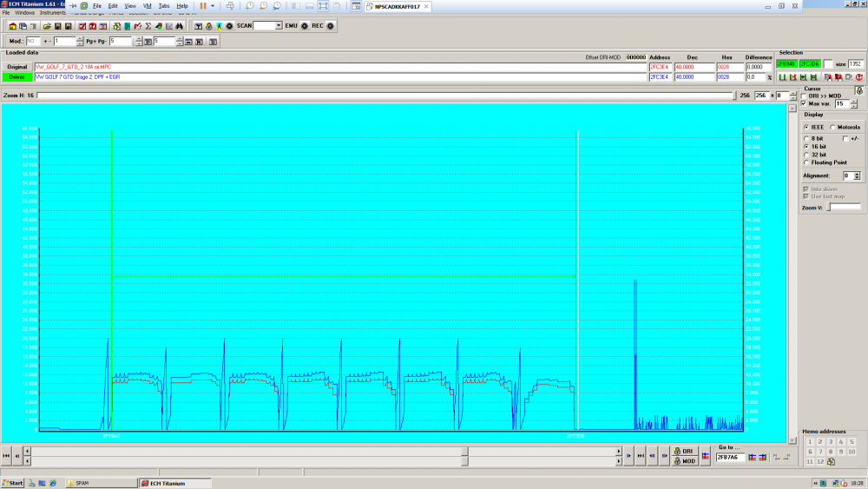Click the gear icon next to EMU
The width and height of the screenshot is (868, 489).
(x=303, y=26)
